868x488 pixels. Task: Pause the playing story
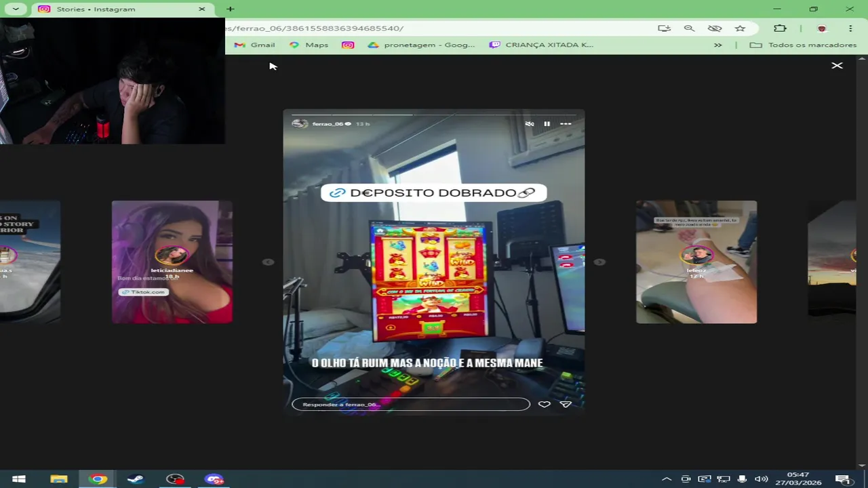(x=547, y=124)
